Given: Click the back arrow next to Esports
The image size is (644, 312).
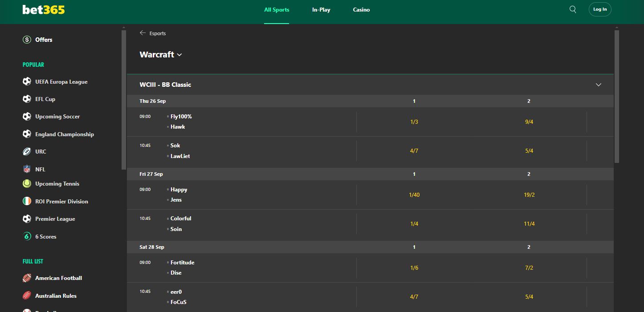Looking at the screenshot, I should click(143, 32).
